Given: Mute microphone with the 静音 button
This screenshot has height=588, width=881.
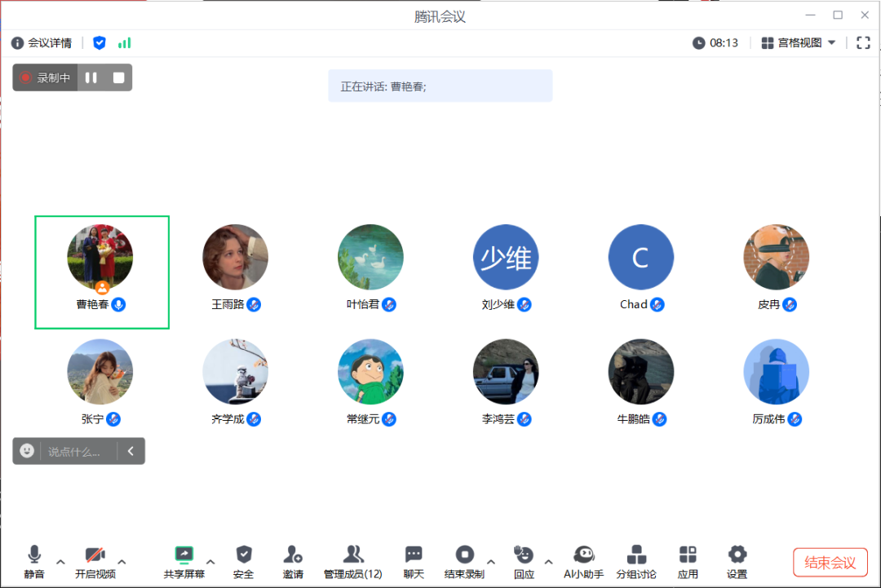Looking at the screenshot, I should pos(33,562).
